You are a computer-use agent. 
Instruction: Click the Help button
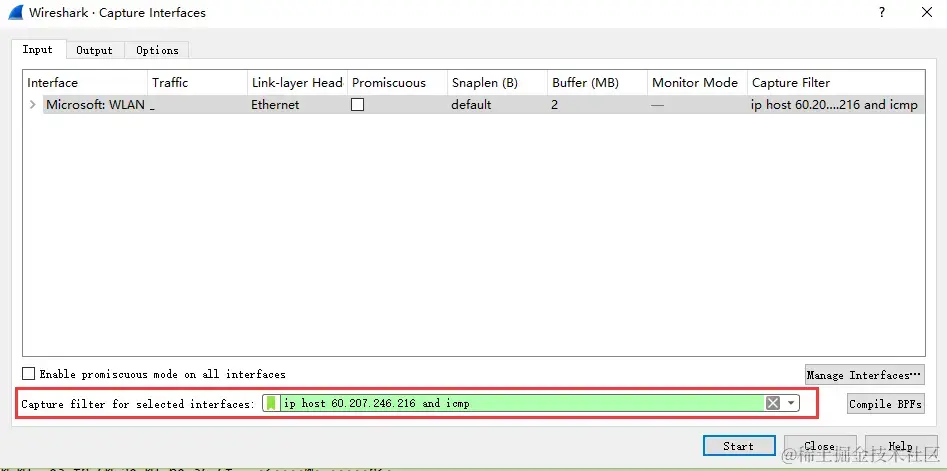[900, 446]
